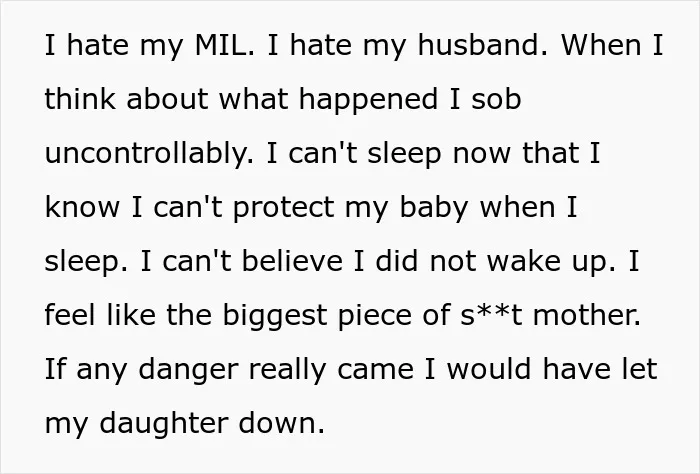Click the word "down" in last line
700x474 pixels.
(x=277, y=423)
